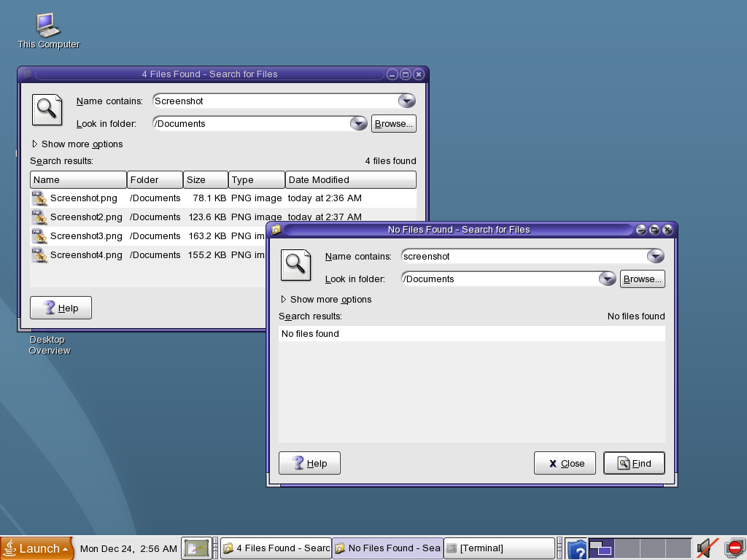Minimize the No Files Found window
Screen dimensions: 747x560
[x=641, y=230]
